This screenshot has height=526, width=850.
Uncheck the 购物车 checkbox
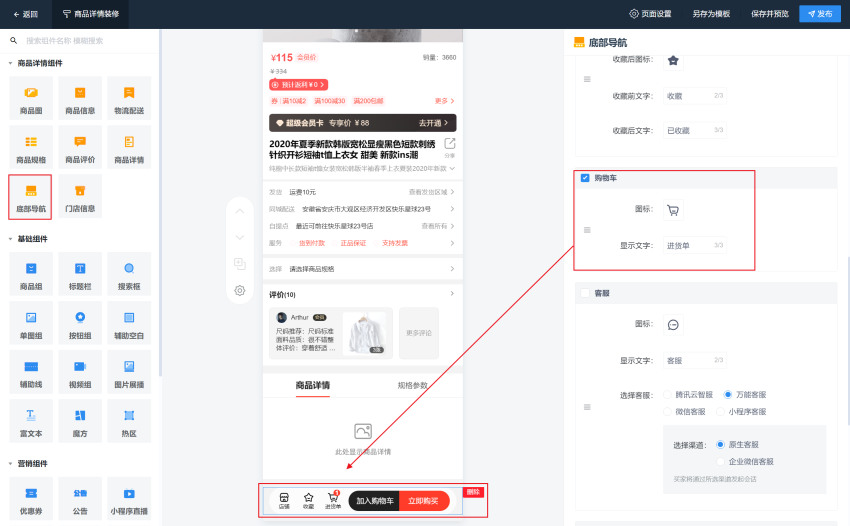[585, 178]
